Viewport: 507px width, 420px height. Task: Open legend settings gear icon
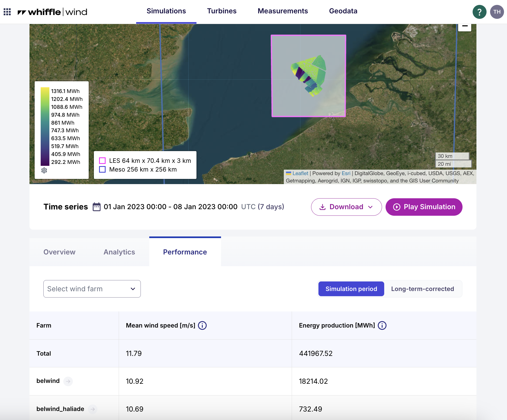(44, 170)
